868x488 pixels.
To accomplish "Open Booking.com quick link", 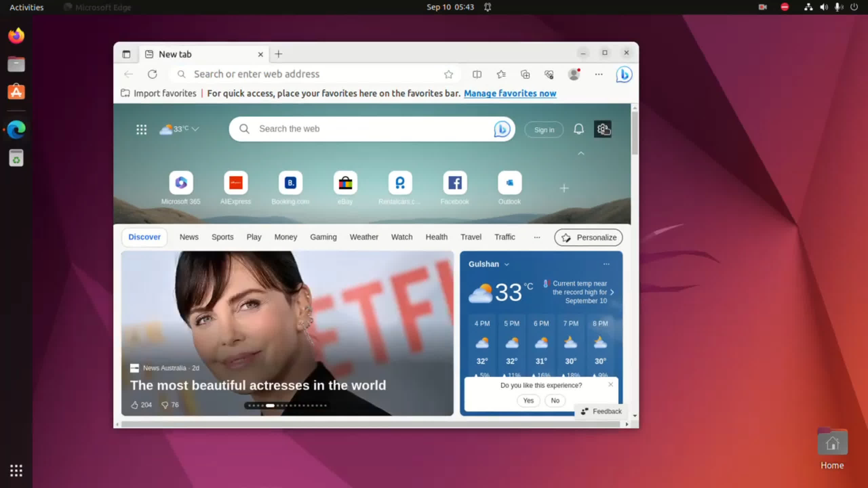I will 291,188.
